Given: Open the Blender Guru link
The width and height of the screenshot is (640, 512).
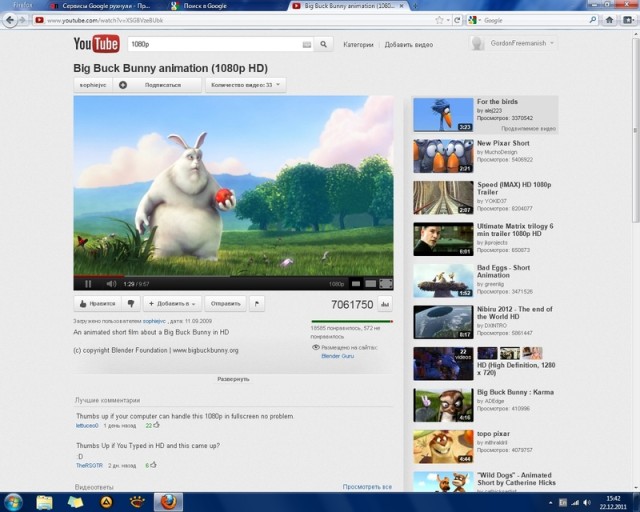Looking at the screenshot, I should point(338,356).
